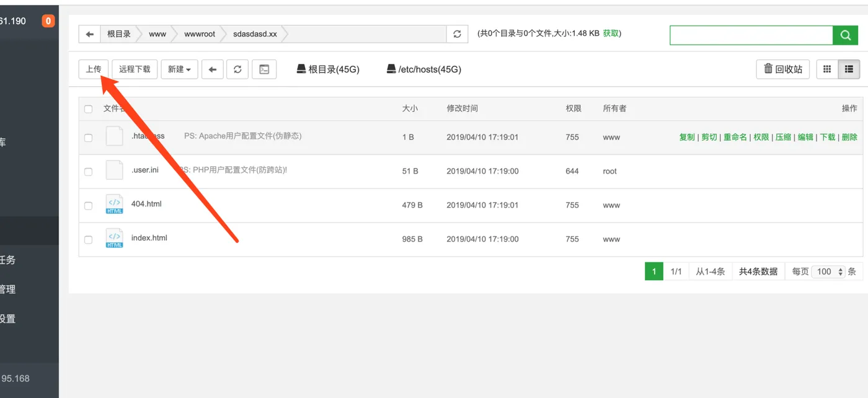Refresh the path bar with reload icon

(x=457, y=34)
